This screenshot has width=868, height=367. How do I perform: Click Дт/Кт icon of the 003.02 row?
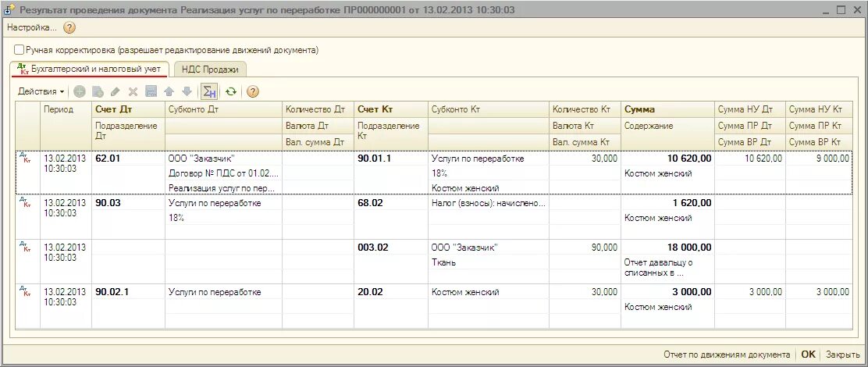coord(24,246)
